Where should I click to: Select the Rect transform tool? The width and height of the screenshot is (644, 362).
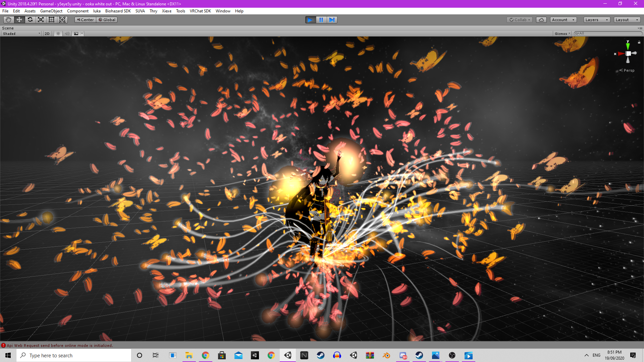pyautogui.click(x=51, y=20)
